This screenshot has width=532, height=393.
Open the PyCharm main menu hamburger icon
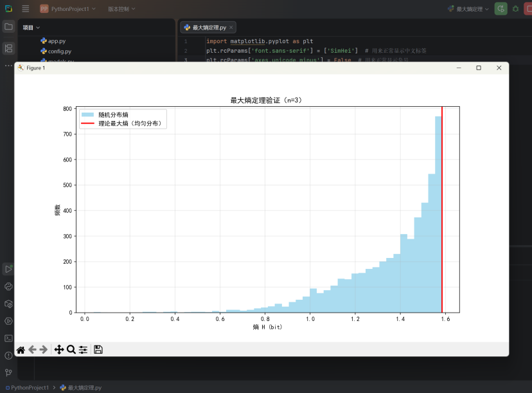(26, 8)
